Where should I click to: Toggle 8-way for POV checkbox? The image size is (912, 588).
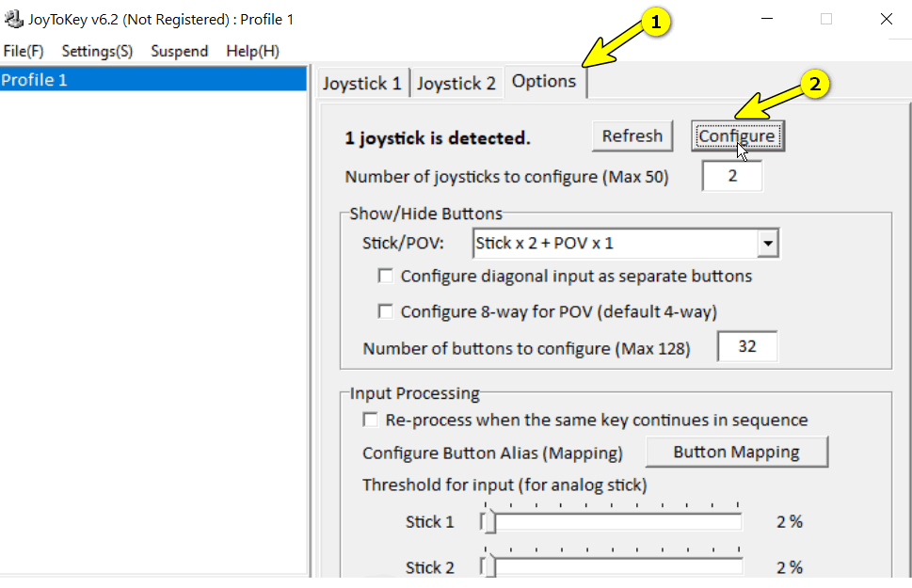click(385, 311)
